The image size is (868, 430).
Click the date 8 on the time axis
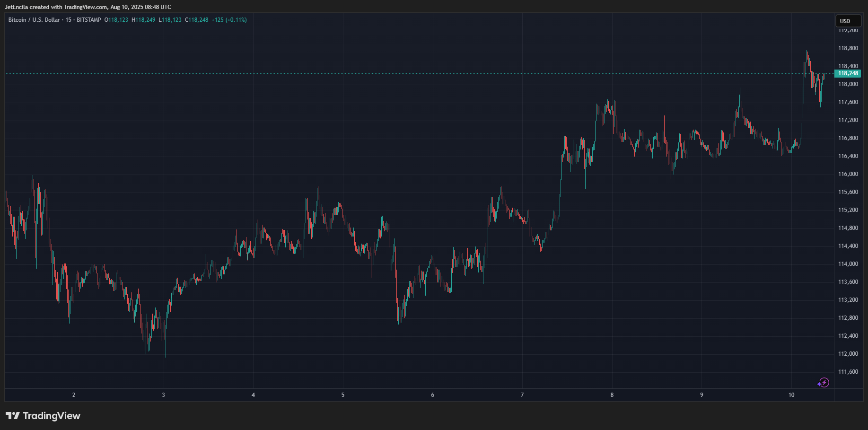(612, 395)
